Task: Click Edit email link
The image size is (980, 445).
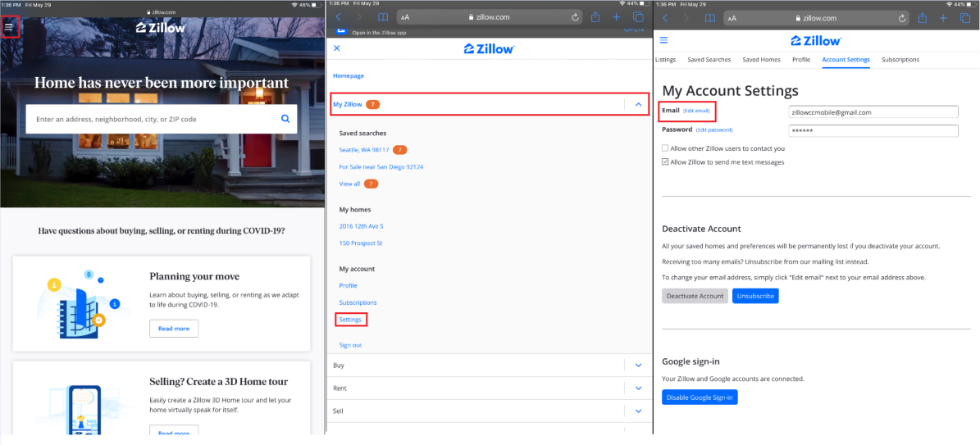Action: 696,111
